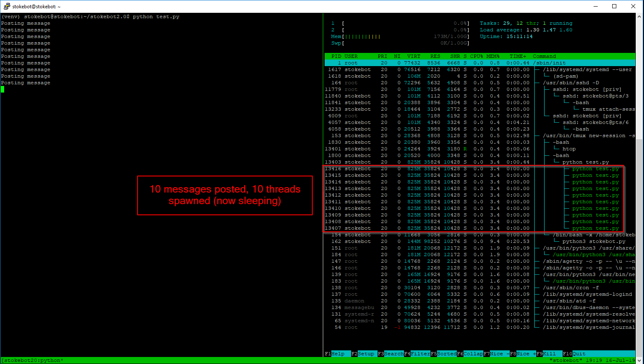Activate F3 Search in htop
Viewport: 644px width, 364px height.
pos(391,354)
